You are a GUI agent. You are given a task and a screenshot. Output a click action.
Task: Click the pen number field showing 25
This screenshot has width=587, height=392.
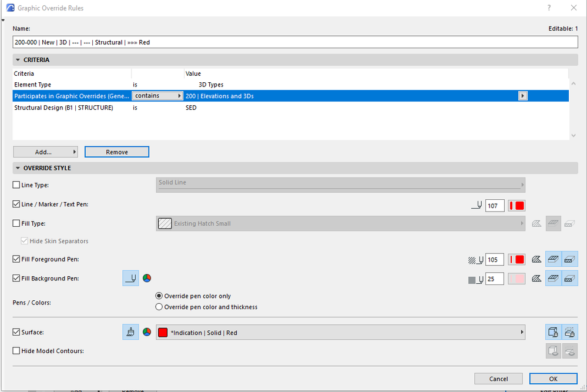(495, 279)
